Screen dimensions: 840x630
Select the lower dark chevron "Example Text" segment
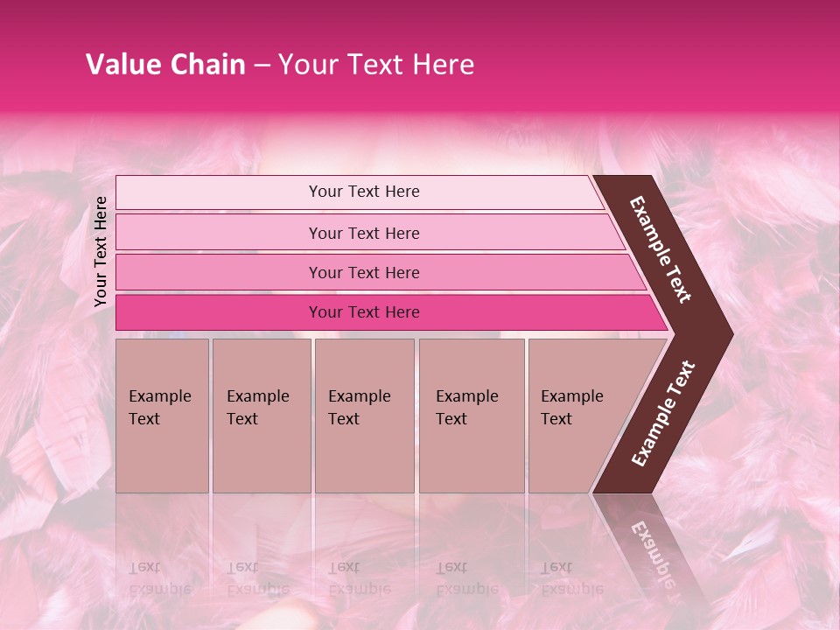click(663, 413)
